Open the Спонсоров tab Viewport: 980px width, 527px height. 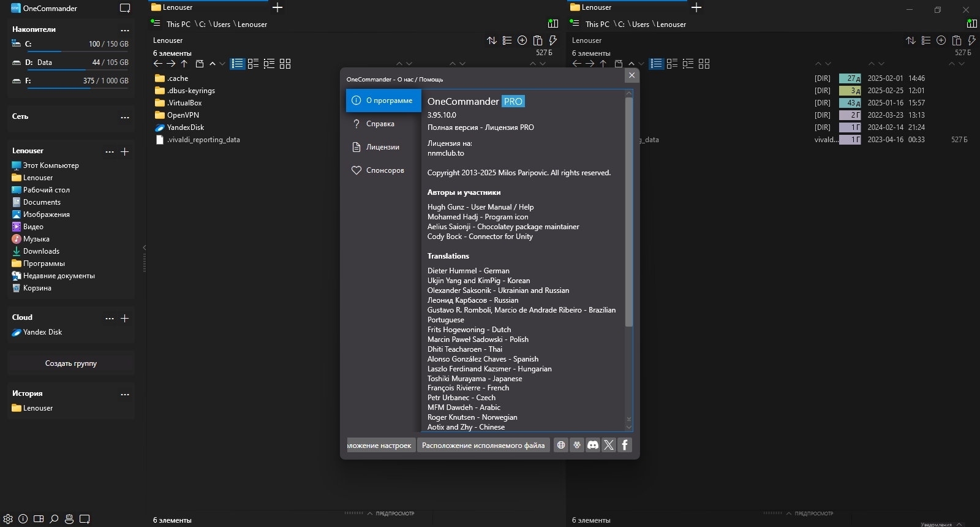pos(383,170)
